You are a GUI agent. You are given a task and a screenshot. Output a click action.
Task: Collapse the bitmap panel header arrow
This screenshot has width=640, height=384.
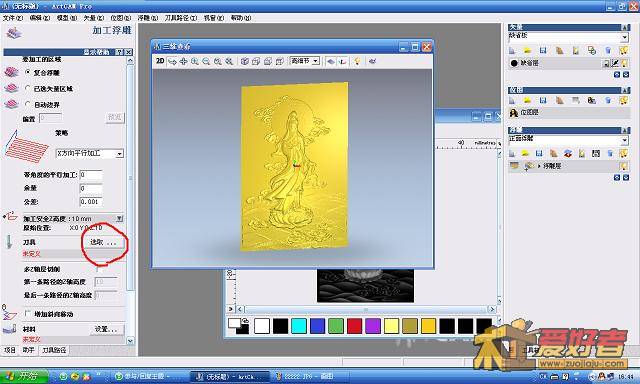point(625,90)
